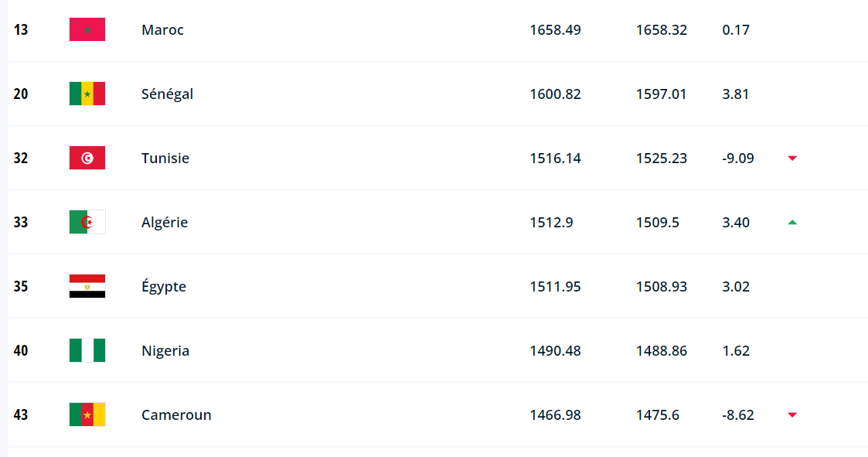Click the Algeria flag icon

pyautogui.click(x=87, y=223)
